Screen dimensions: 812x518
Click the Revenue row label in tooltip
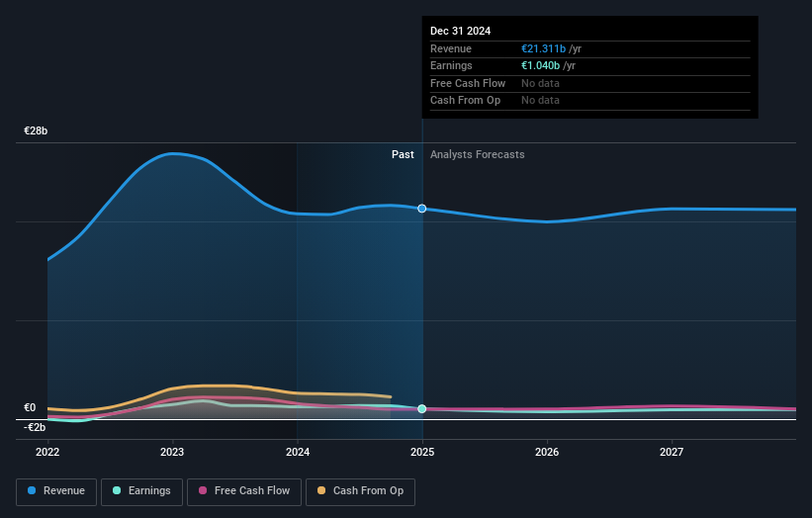(451, 48)
